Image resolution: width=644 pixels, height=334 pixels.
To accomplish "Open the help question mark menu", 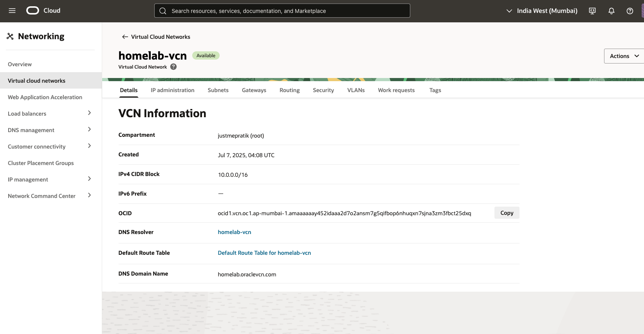I will pyautogui.click(x=630, y=11).
